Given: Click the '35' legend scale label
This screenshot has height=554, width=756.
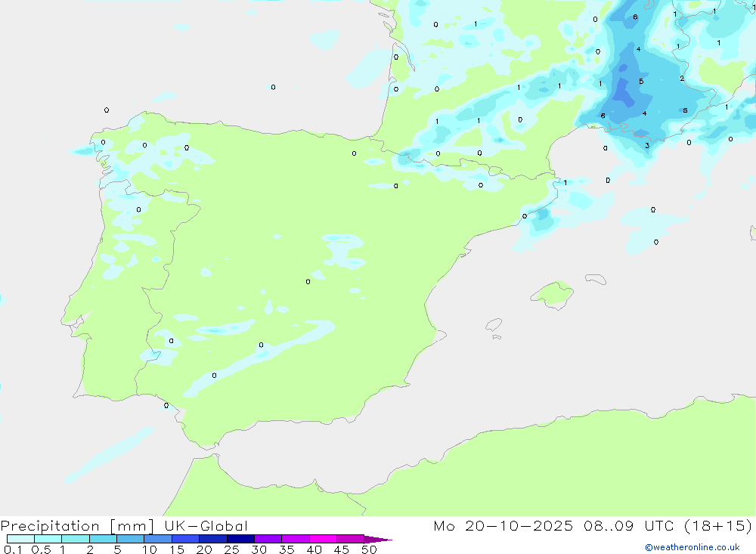Looking at the screenshot, I should pos(287,549).
